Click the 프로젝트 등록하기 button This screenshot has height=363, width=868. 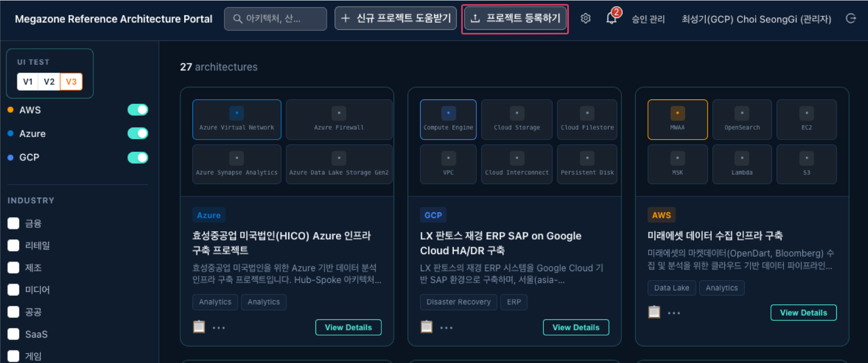tap(515, 18)
